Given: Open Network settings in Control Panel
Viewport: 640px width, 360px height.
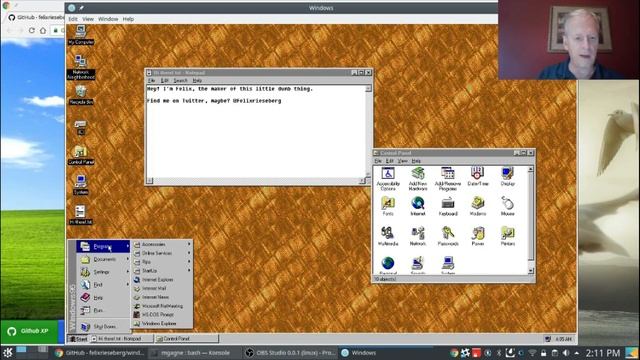Looking at the screenshot, I should [x=418, y=236].
